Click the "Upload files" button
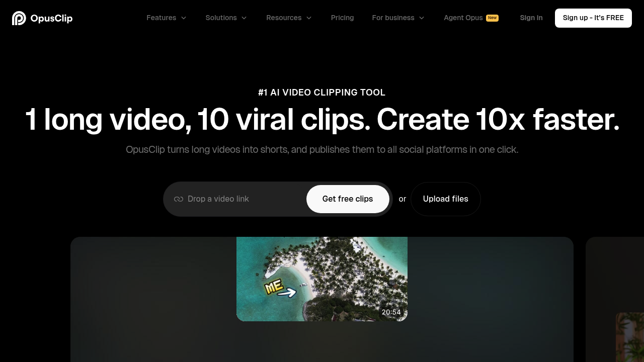This screenshot has width=644, height=362. [x=445, y=199]
